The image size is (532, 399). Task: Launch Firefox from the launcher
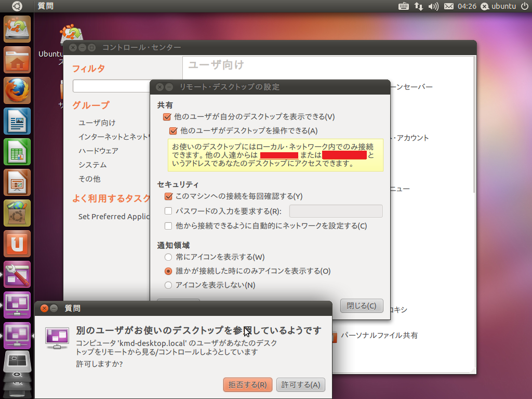point(17,90)
